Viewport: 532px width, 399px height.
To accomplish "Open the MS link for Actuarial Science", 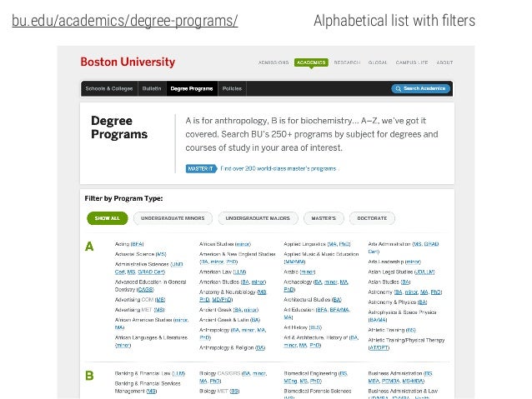I will click(x=161, y=254).
